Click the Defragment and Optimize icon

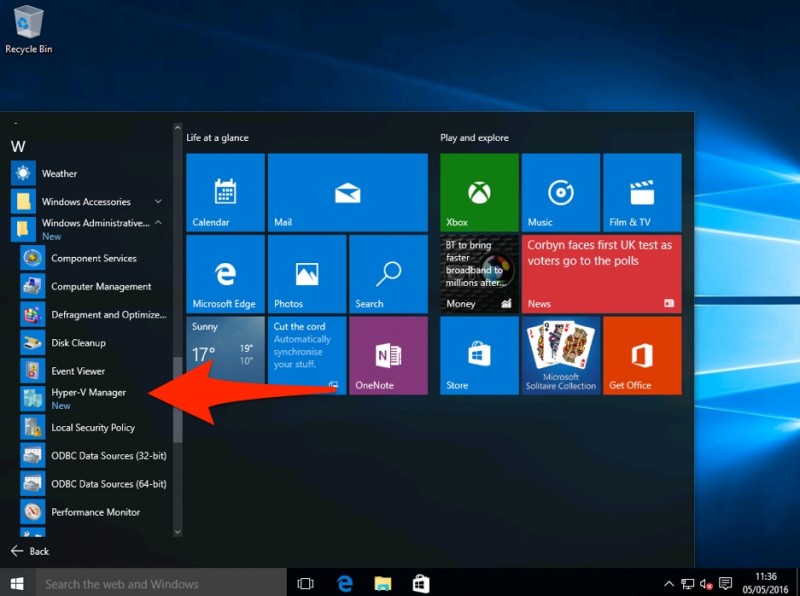[x=33, y=314]
